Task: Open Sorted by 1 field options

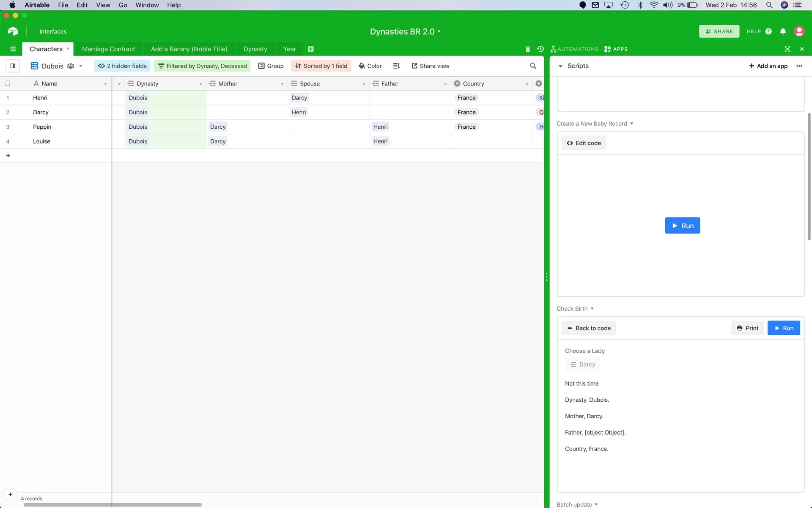Action: [321, 66]
